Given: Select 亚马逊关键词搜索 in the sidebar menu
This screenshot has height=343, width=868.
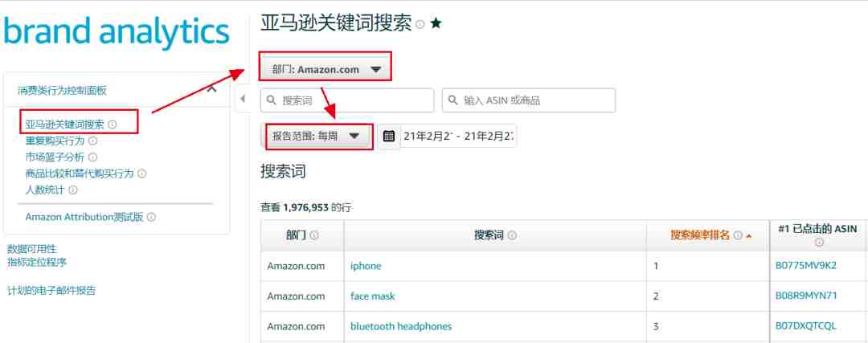Looking at the screenshot, I should (x=65, y=125).
